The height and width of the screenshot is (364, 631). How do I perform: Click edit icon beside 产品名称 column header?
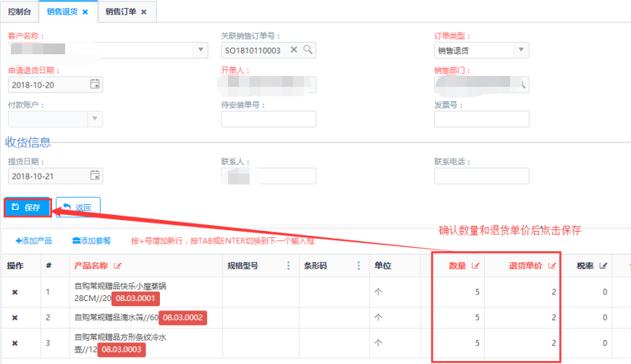[x=118, y=266]
